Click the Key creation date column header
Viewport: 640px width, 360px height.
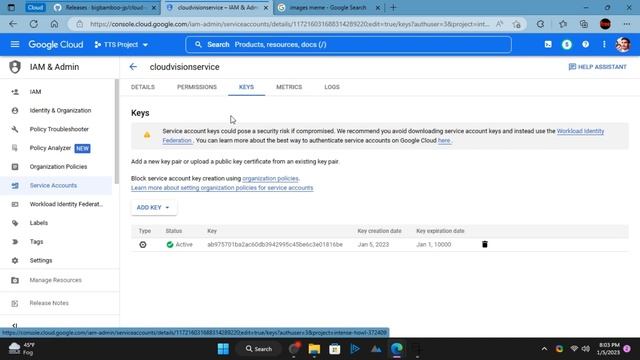(379, 231)
